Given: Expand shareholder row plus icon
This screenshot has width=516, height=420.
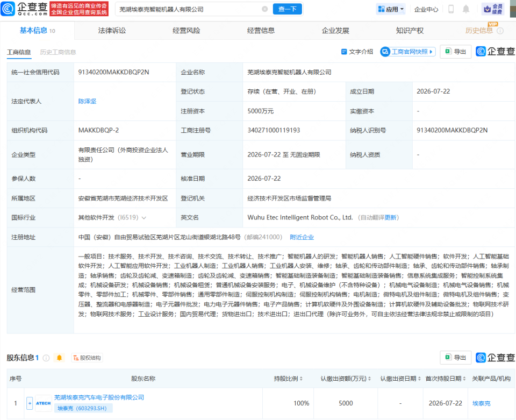Looking at the screenshot, I should tap(30, 403).
